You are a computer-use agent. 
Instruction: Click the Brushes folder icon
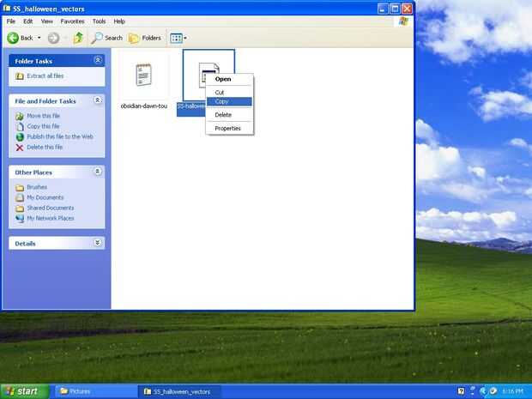tap(20, 187)
